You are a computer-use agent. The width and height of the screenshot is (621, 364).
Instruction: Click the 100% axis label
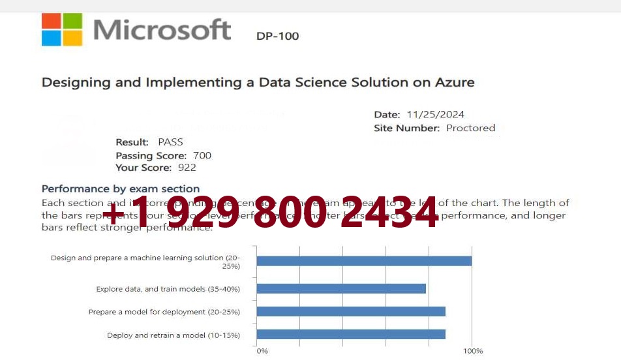tap(473, 351)
